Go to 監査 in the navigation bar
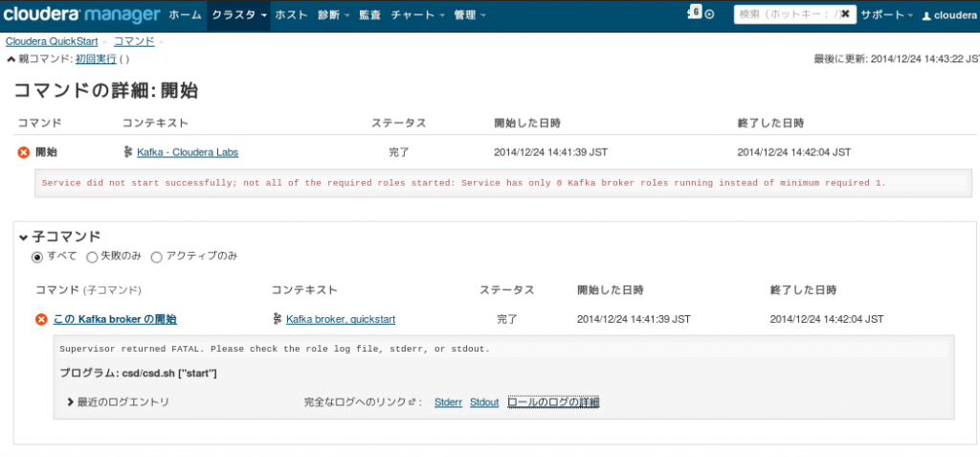This screenshot has height=457, width=980. (370, 15)
